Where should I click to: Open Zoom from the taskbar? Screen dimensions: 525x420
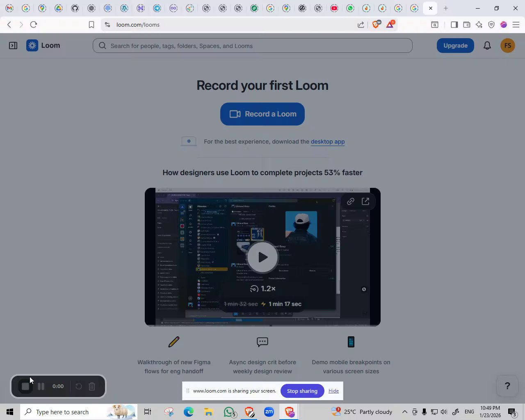(x=269, y=412)
